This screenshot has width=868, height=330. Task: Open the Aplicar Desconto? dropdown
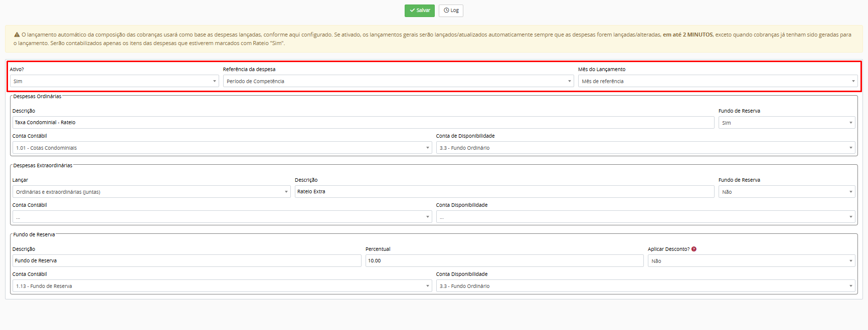coord(751,261)
